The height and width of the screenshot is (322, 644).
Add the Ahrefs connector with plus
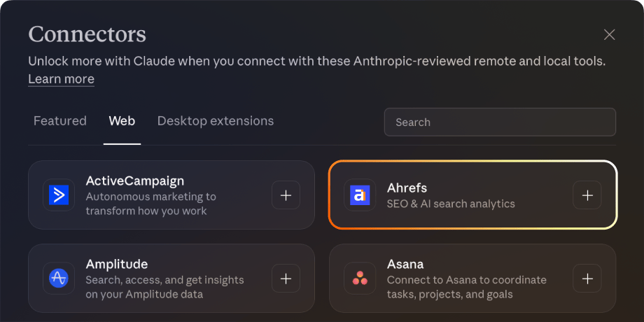tap(587, 195)
